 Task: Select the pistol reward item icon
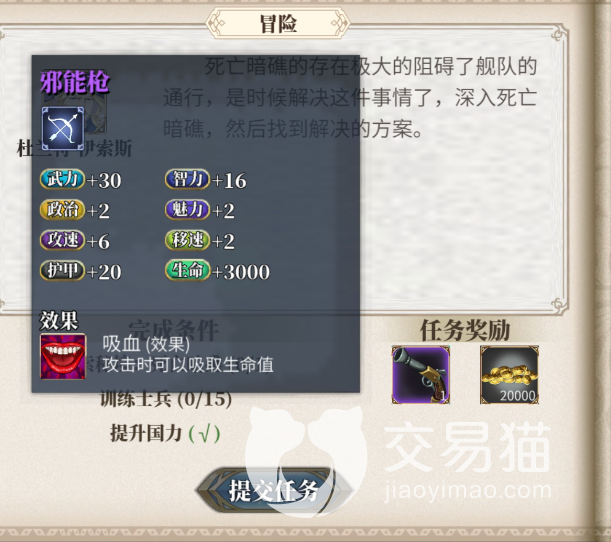point(420,374)
